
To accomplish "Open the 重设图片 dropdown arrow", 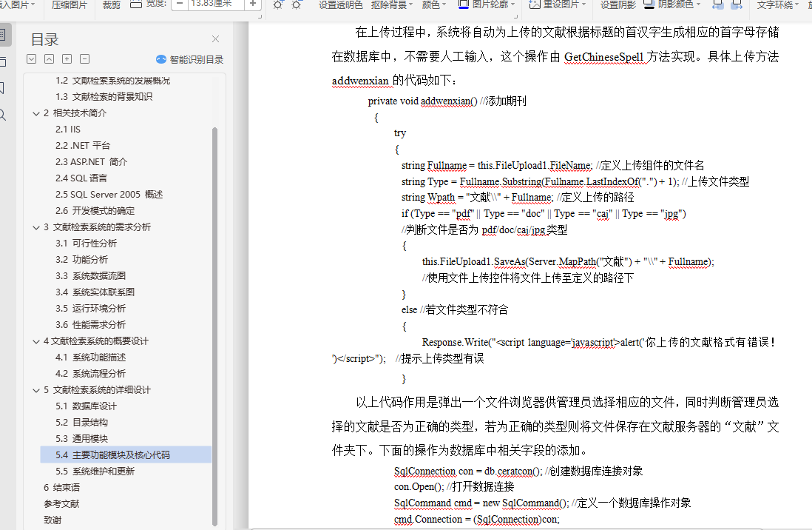I will [583, 4].
